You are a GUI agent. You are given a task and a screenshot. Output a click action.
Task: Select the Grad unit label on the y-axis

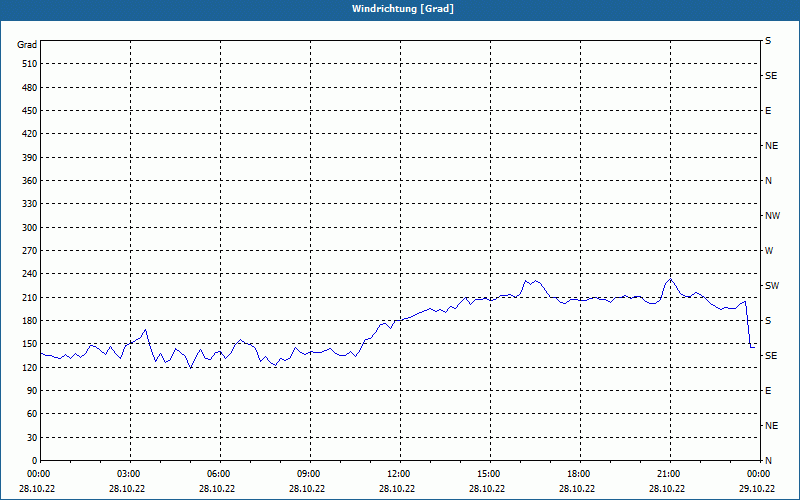coord(27,45)
